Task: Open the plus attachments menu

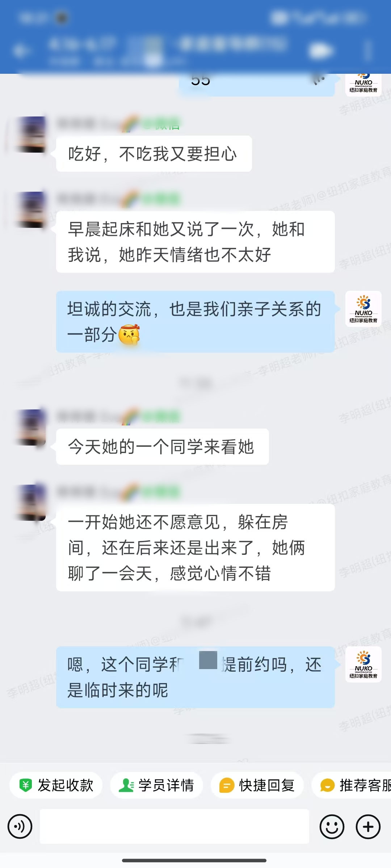Action: [368, 827]
